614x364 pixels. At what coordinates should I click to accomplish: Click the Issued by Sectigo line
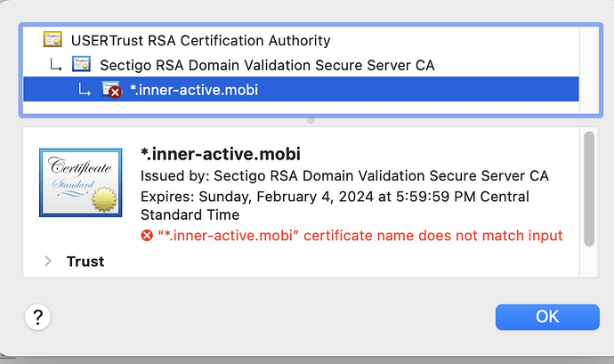tap(344, 175)
